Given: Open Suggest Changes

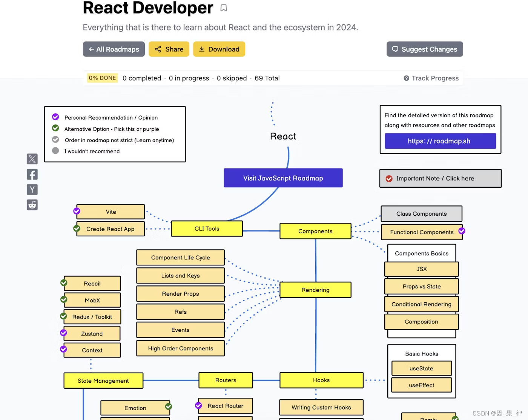Looking at the screenshot, I should [x=425, y=49].
